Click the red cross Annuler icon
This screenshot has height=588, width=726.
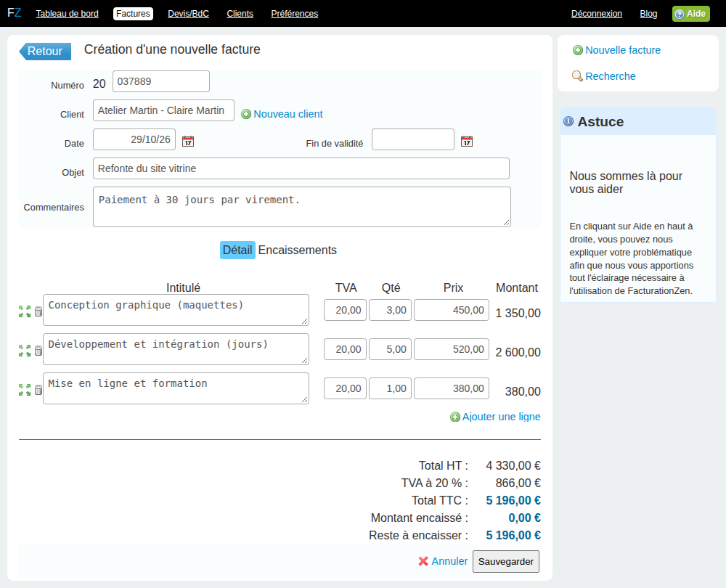[x=423, y=561]
